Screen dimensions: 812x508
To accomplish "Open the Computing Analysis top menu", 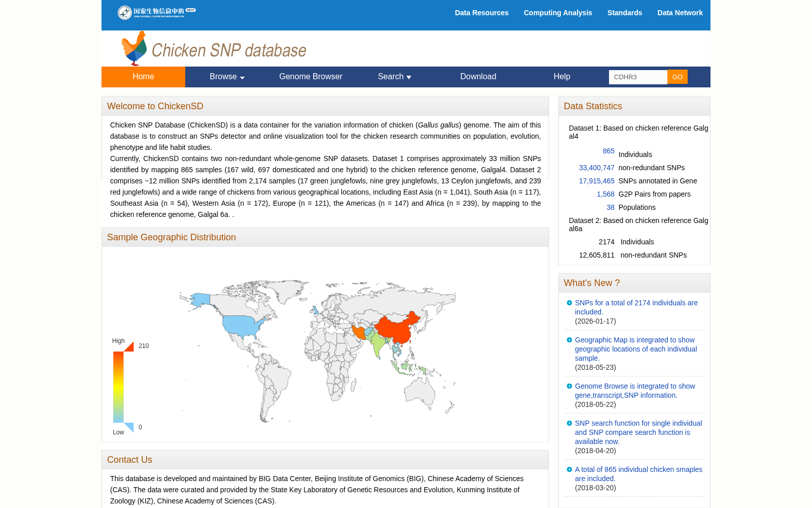I will pyautogui.click(x=558, y=13).
